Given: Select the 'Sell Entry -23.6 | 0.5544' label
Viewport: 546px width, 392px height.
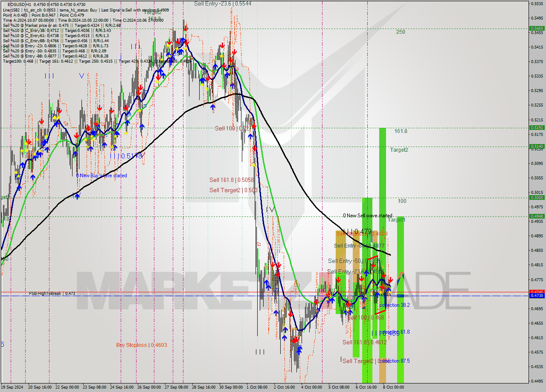Looking at the screenshot, I should (x=223, y=3).
